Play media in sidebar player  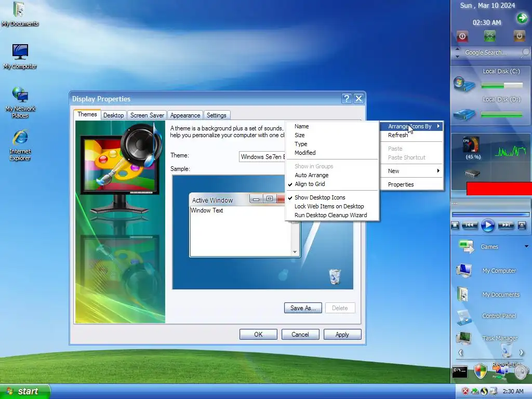click(x=488, y=225)
